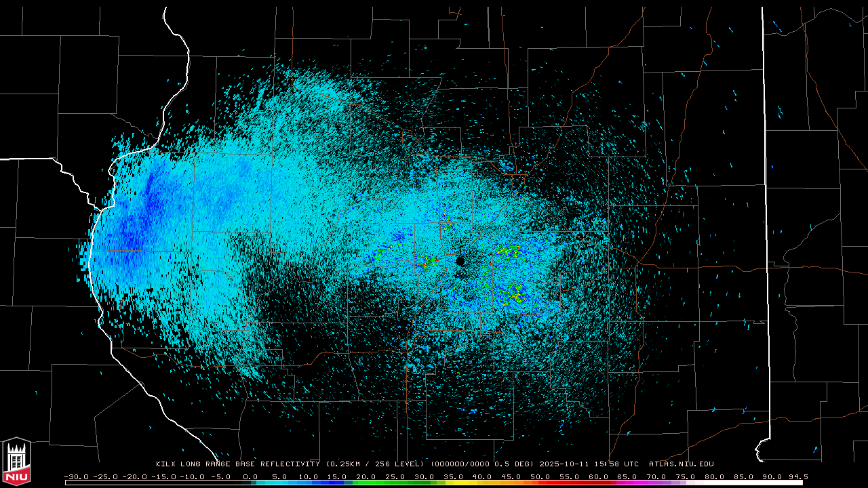Click the '-15.0' scale label
868x488 pixels.
point(163,476)
